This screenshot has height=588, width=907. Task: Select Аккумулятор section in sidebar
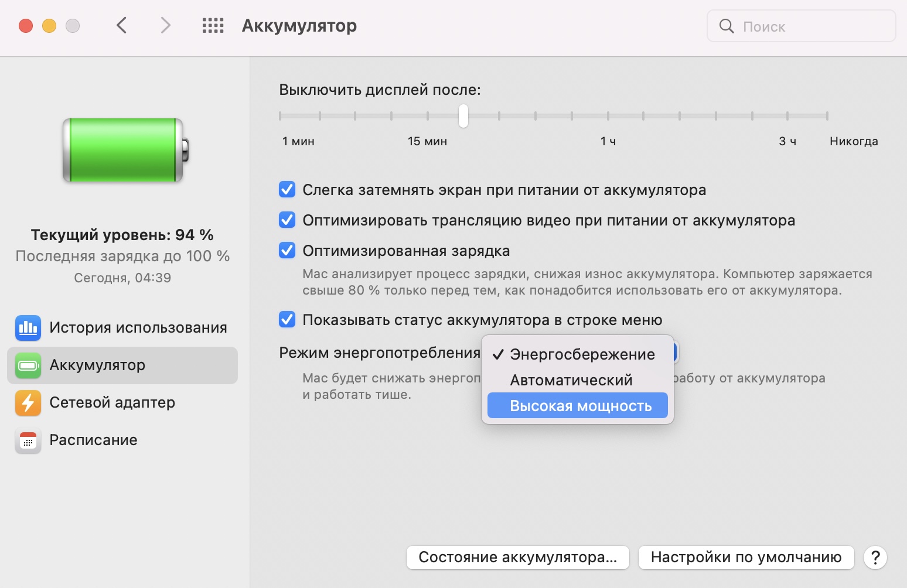[122, 365]
